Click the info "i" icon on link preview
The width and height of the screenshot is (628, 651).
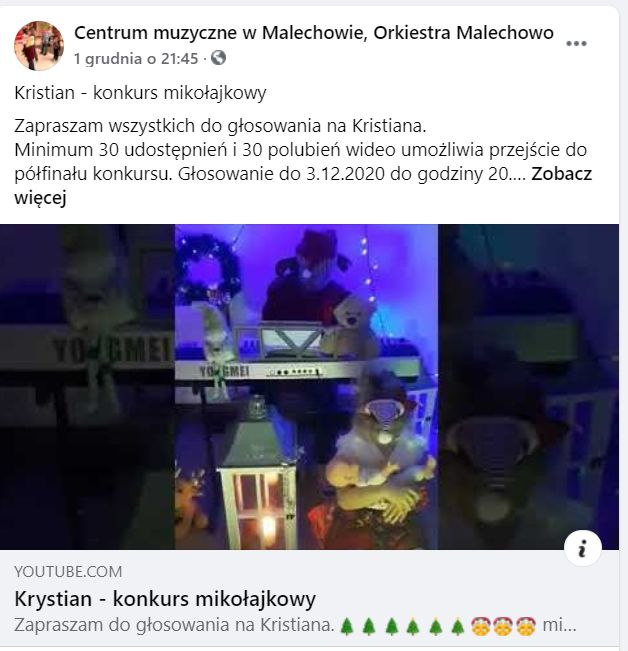(583, 548)
